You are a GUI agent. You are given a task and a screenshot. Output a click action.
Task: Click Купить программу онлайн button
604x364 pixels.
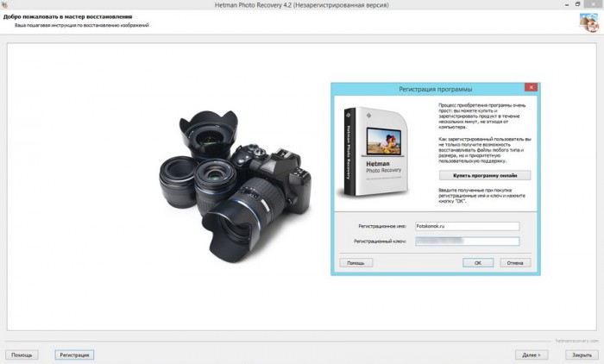(485, 175)
